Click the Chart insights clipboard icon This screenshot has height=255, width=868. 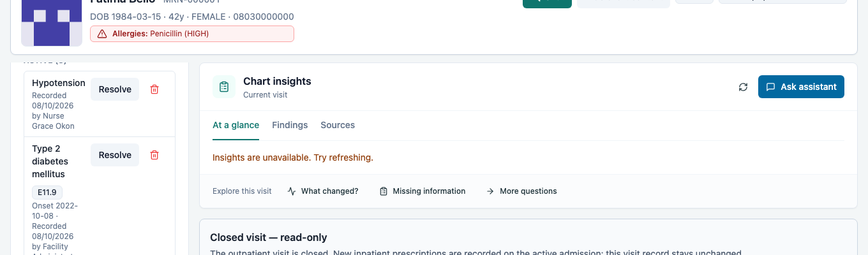(x=224, y=87)
